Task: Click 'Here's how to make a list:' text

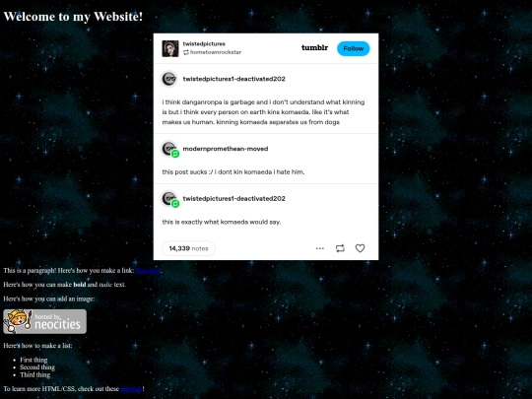Action: click(37, 346)
